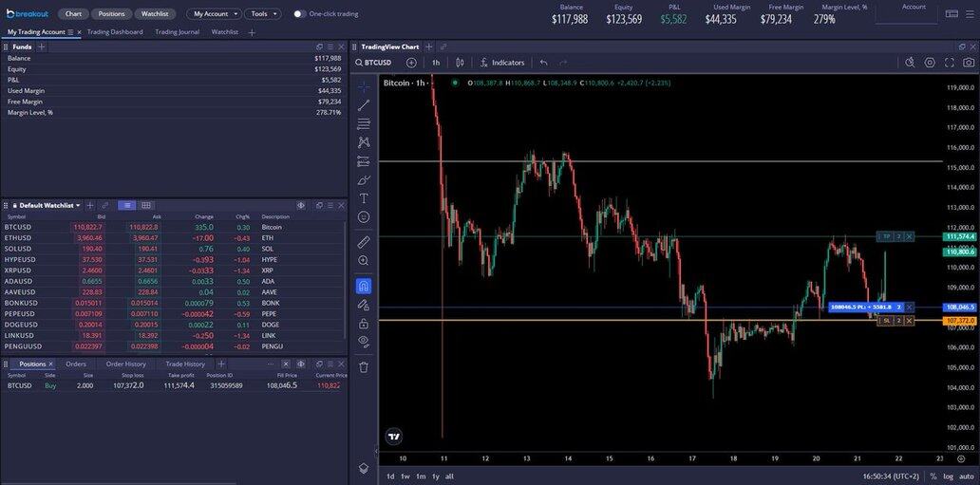Click the BTCUSD symbol search field
980x485 pixels.
[378, 63]
